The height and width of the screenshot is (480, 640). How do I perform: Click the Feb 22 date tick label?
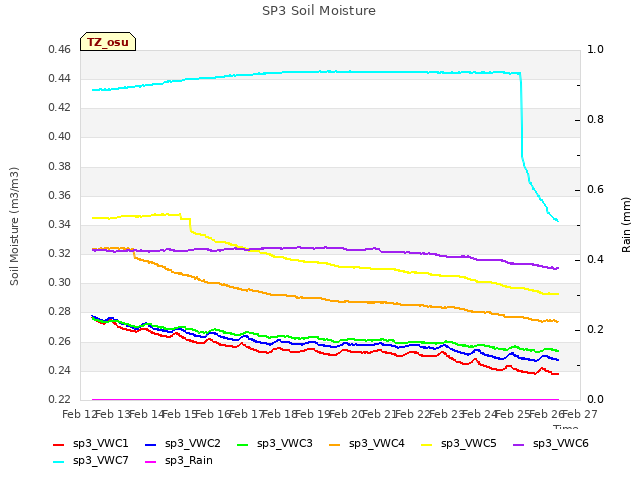point(413,415)
